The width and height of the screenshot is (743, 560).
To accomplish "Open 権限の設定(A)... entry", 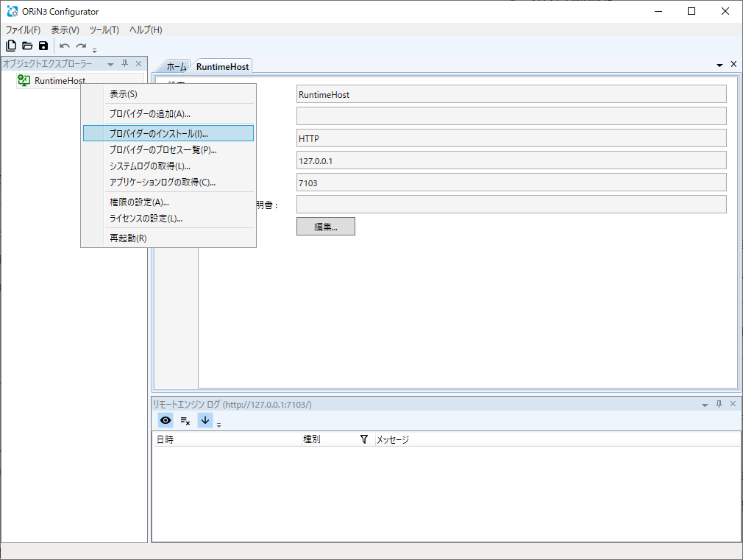I will (x=168, y=202).
